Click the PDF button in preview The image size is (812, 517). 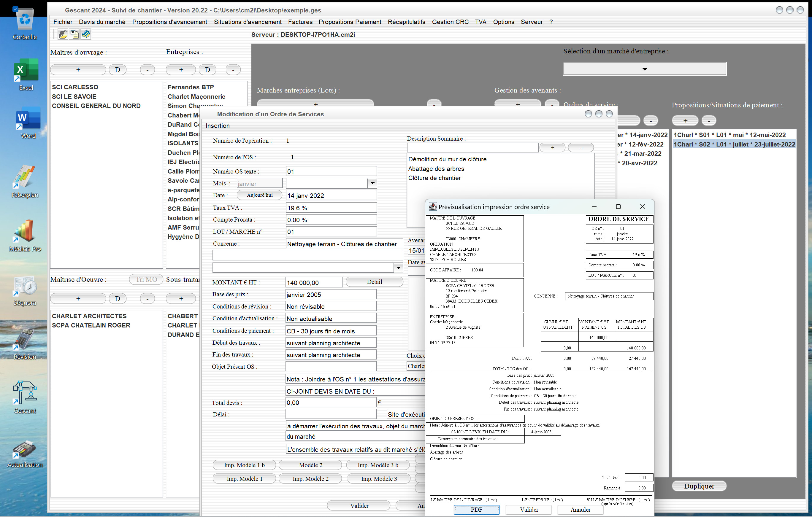(x=476, y=509)
